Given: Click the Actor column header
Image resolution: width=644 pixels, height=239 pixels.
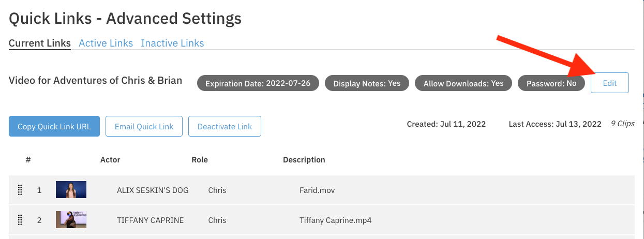Looking at the screenshot, I should pos(110,160).
